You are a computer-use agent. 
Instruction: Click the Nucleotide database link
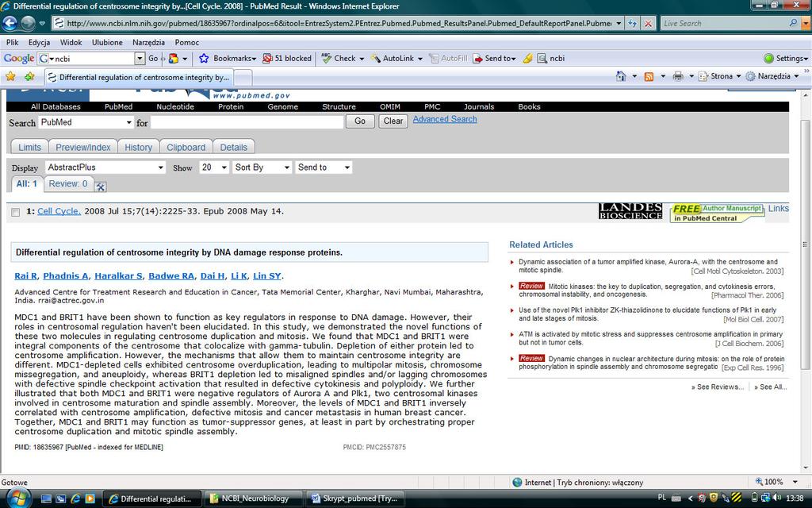tap(175, 107)
